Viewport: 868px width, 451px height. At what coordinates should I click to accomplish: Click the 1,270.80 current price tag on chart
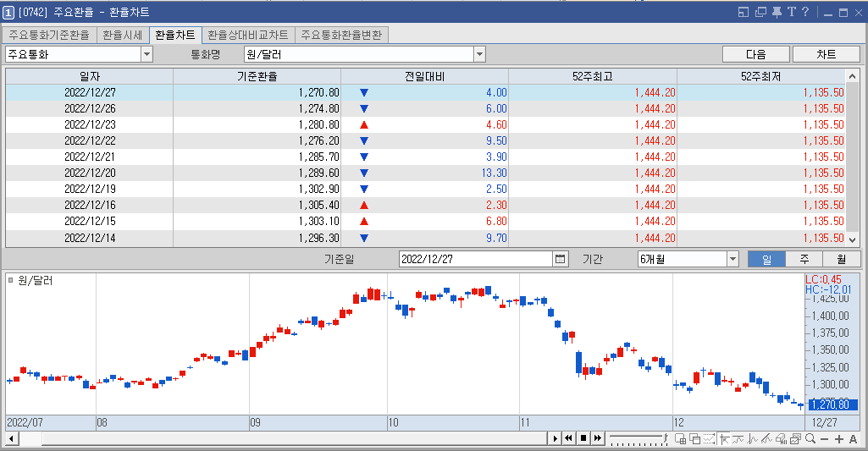pyautogui.click(x=833, y=404)
